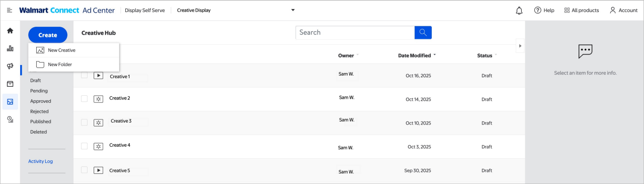Click the video type icon for Creative 1
This screenshot has height=184, width=644.
pyautogui.click(x=99, y=76)
